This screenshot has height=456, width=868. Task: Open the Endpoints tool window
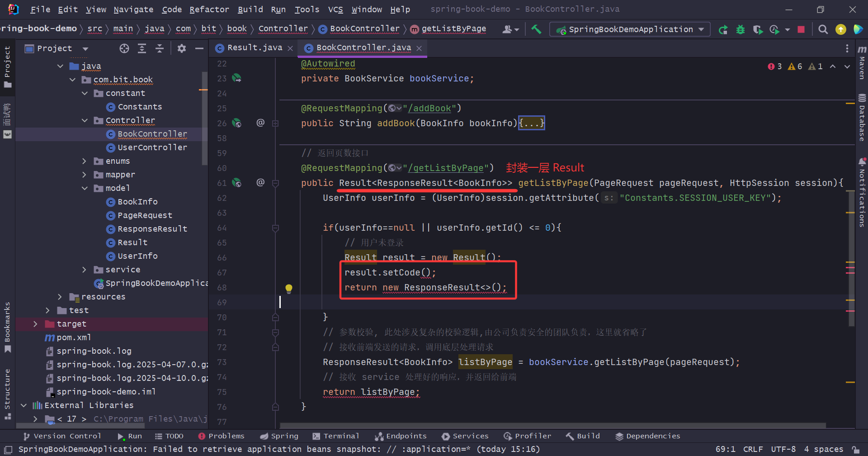(x=401, y=436)
